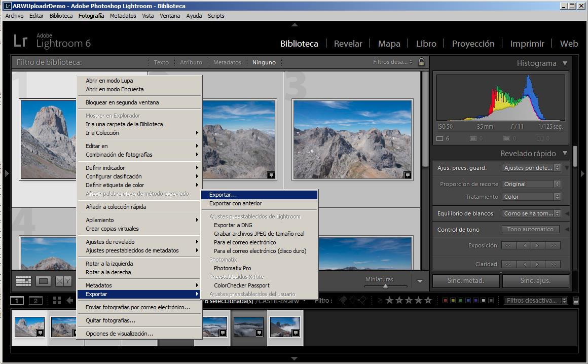This screenshot has height=364, width=588.
Task: Toggle filters on/off switch in filmstrip bar
Action: tap(576, 301)
